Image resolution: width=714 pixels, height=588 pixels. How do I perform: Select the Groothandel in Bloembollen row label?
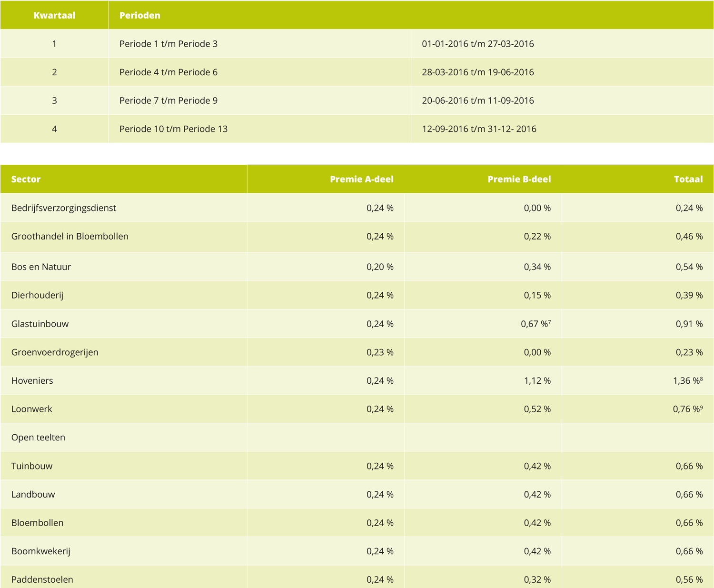[x=69, y=237]
